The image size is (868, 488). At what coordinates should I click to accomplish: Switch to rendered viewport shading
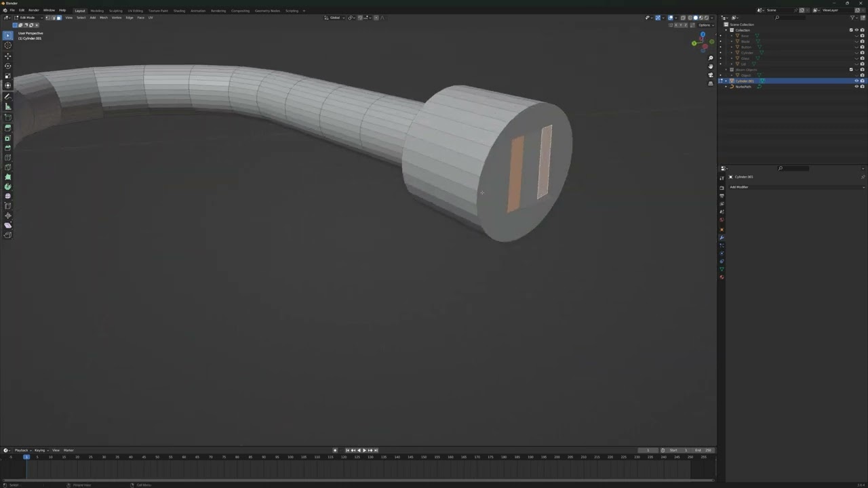point(706,18)
